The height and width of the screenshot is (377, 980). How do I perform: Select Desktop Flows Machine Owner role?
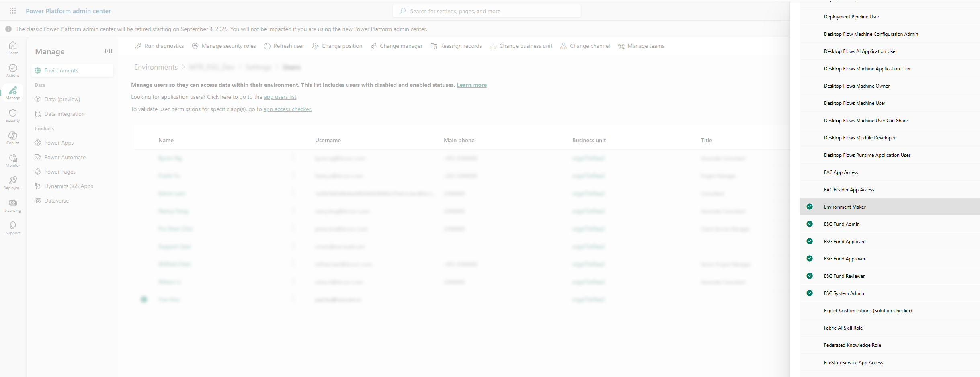coord(890,86)
